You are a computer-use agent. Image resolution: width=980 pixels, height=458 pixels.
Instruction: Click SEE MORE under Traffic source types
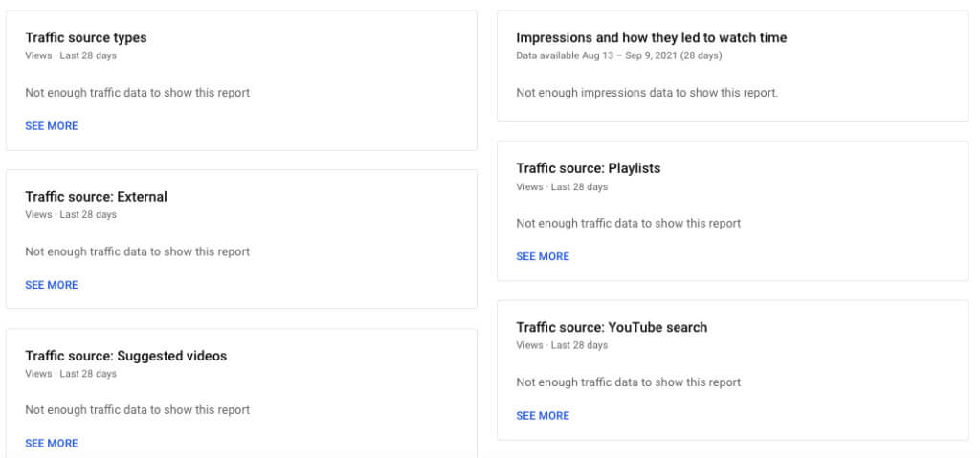(52, 126)
